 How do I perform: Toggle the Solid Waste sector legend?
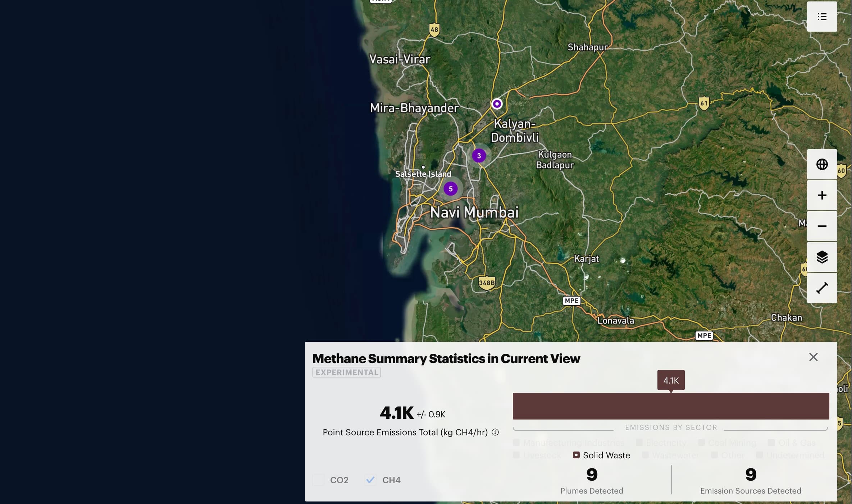[601, 455]
